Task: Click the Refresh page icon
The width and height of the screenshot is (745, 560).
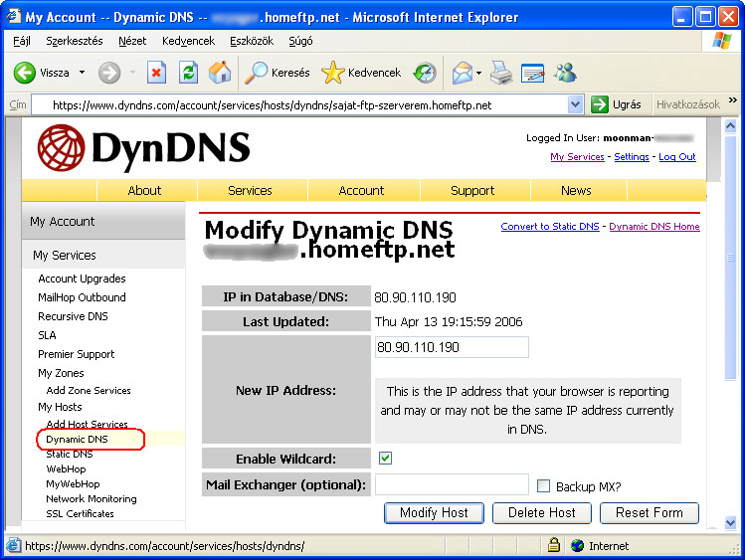Action: 188,73
